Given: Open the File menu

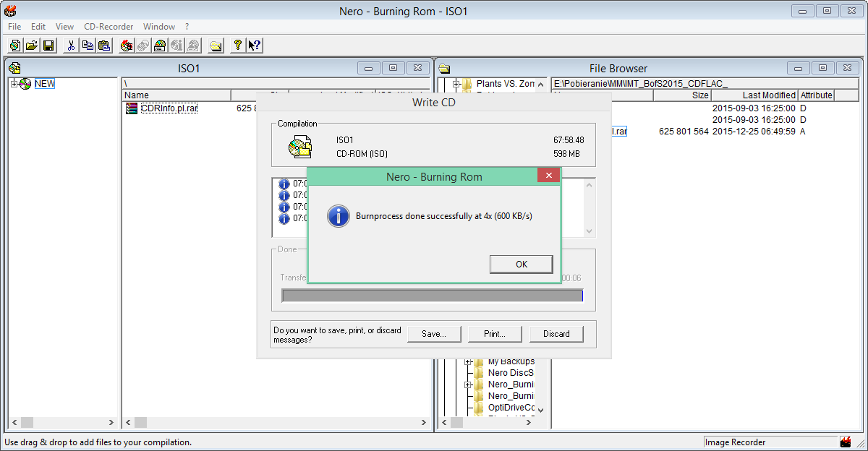Looking at the screenshot, I should tap(14, 27).
